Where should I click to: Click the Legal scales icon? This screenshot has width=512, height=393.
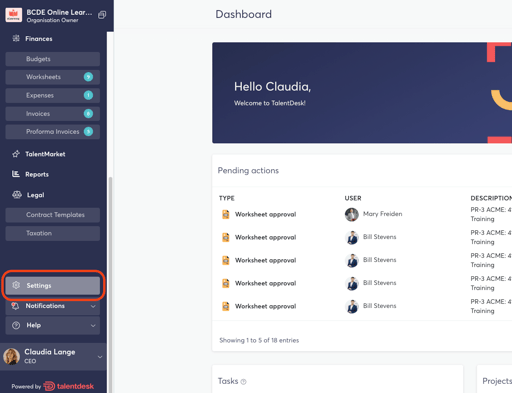click(x=17, y=195)
